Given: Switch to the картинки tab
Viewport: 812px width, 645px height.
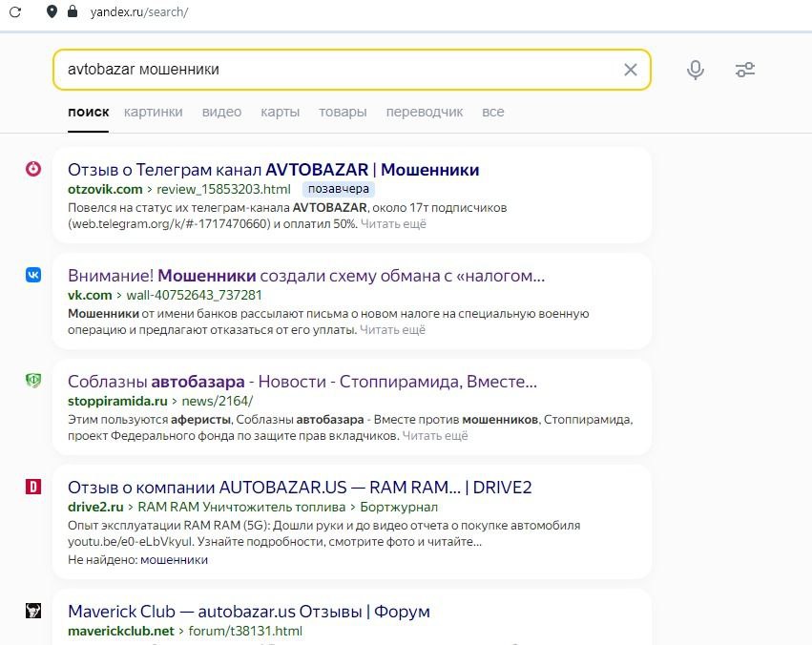Looking at the screenshot, I should [154, 112].
